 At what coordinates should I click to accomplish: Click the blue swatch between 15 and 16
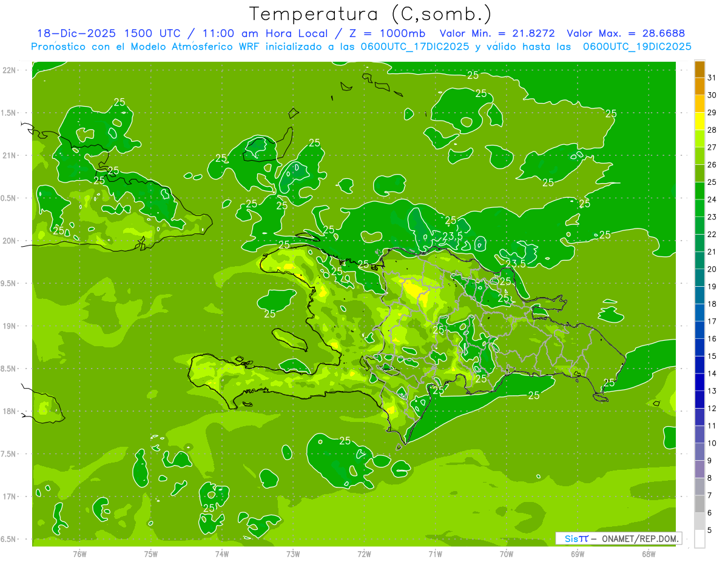pyautogui.click(x=699, y=347)
